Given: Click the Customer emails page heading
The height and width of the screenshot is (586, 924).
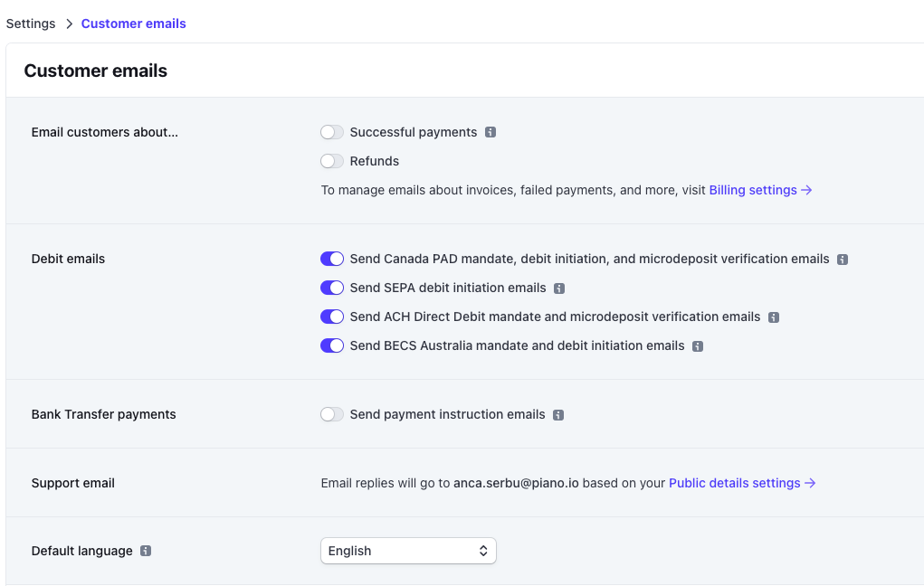Looking at the screenshot, I should 95,71.
